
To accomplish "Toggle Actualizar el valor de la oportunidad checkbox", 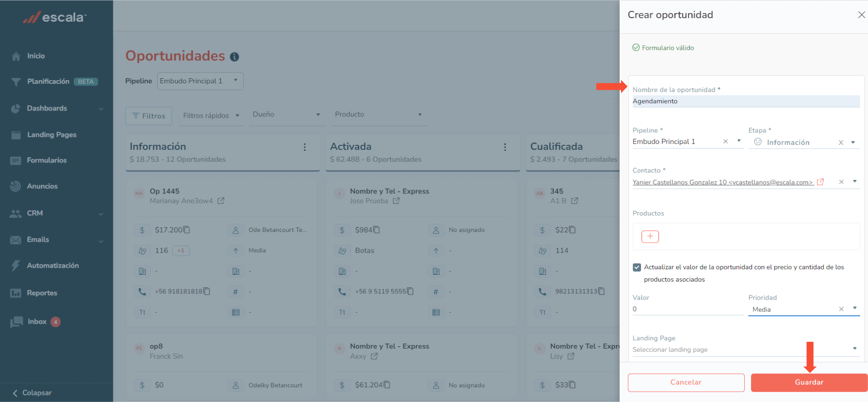I will 637,268.
